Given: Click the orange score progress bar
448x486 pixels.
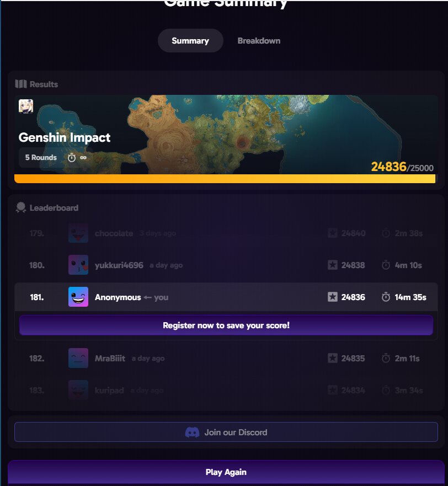Looking at the screenshot, I should coord(225,179).
